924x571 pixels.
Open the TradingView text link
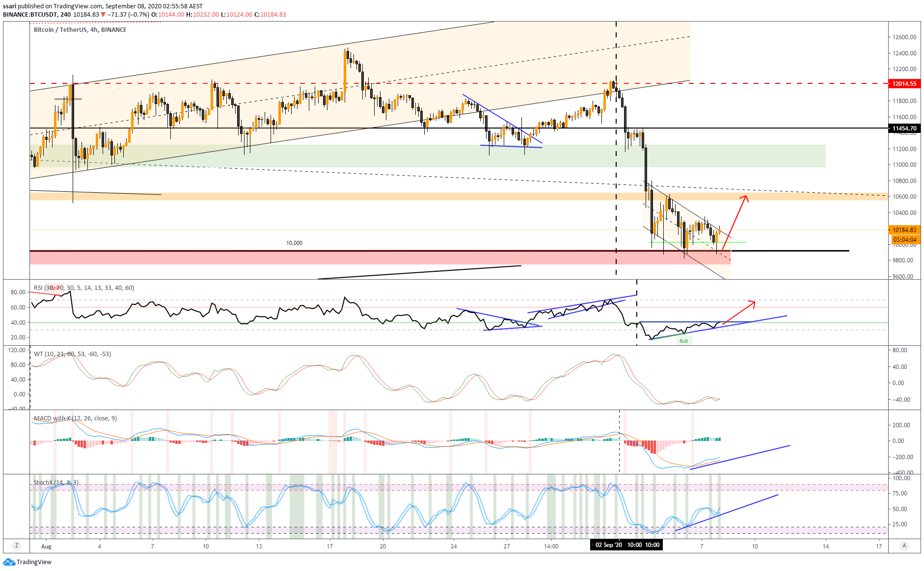(x=34, y=562)
